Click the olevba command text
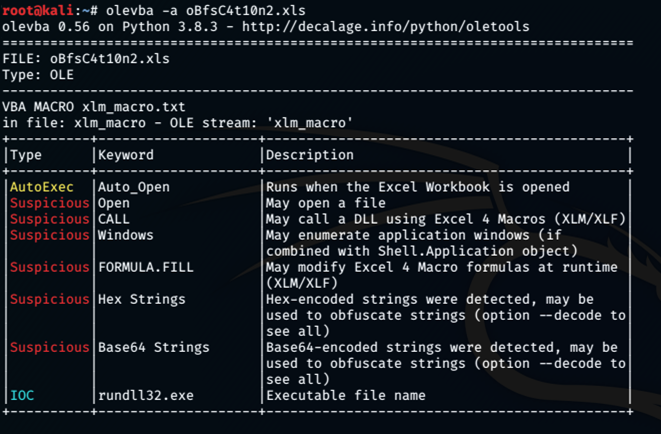Image resolution: width=661 pixels, height=434 pixels. 177,10
